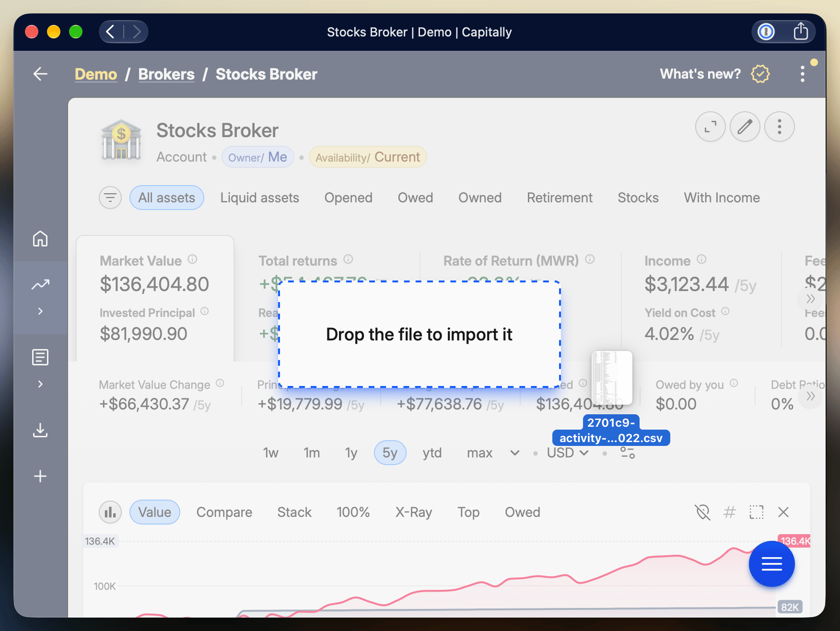Image resolution: width=840 pixels, height=631 pixels.
Task: Click the Market Value info icon
Action: pyautogui.click(x=192, y=259)
